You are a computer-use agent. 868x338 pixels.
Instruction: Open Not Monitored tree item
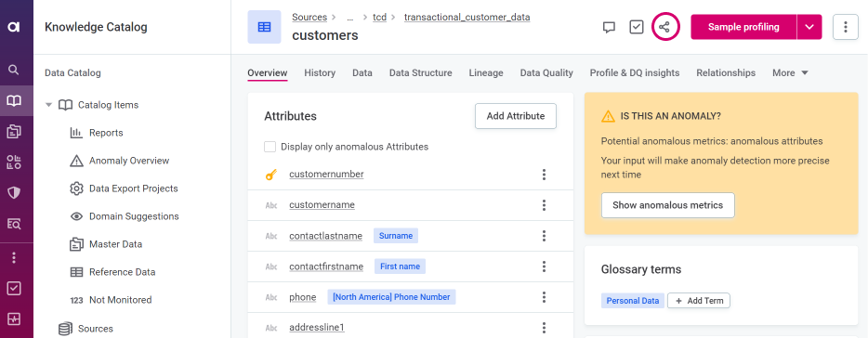tap(111, 300)
